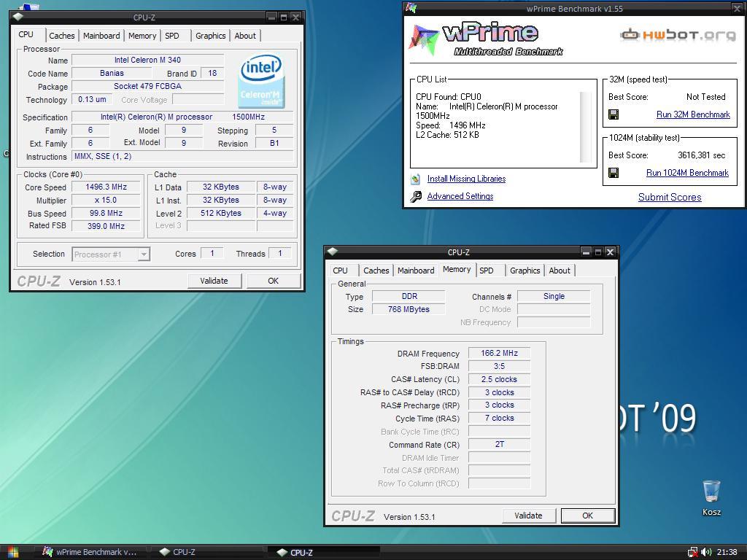Click the CAS# Latency 2.5 clocks value
747x560 pixels.
499,379
